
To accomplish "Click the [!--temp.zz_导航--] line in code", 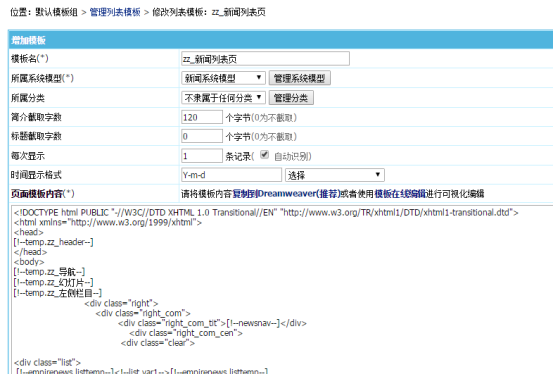I will click(49, 272).
